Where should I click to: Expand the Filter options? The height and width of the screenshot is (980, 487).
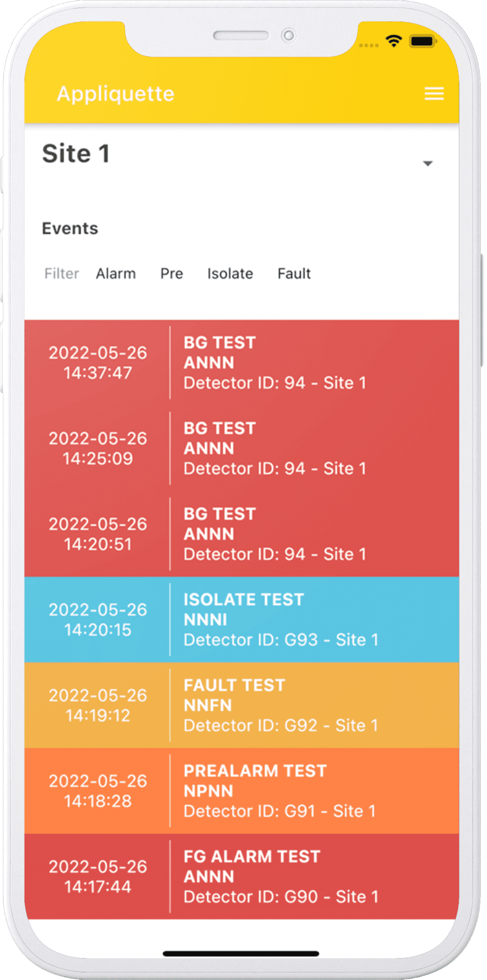(61, 273)
